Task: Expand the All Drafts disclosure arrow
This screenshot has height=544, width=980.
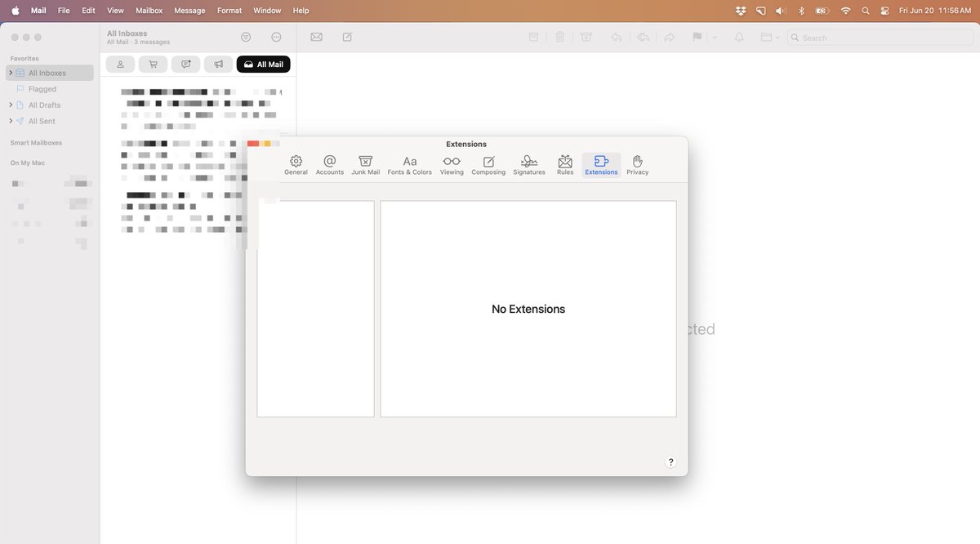Action: click(11, 105)
